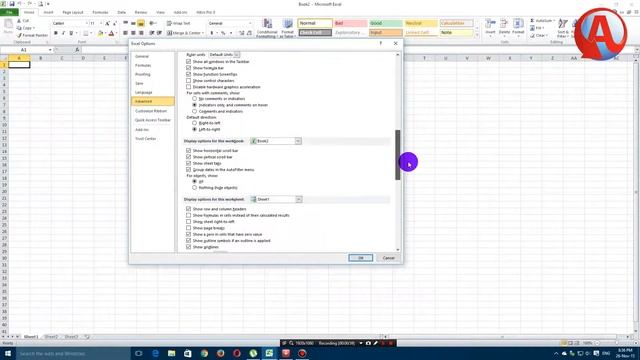Toggle Show formula bar checkbox

pos(188,68)
